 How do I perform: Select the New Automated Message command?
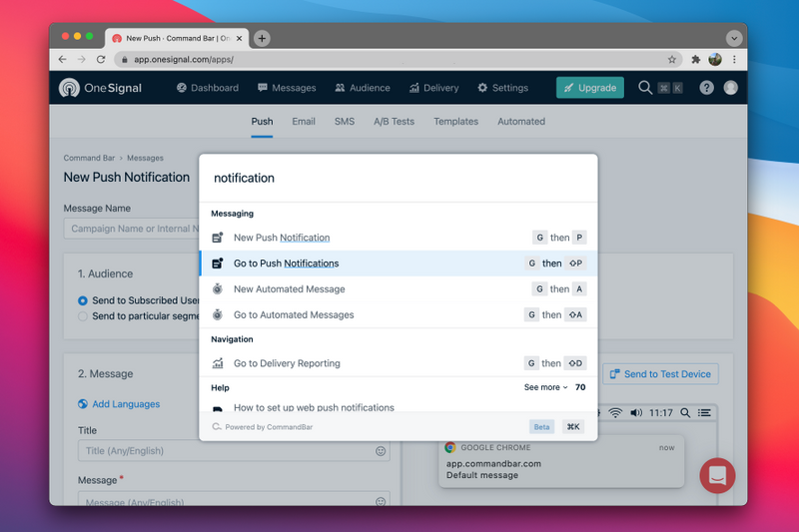tap(399, 288)
